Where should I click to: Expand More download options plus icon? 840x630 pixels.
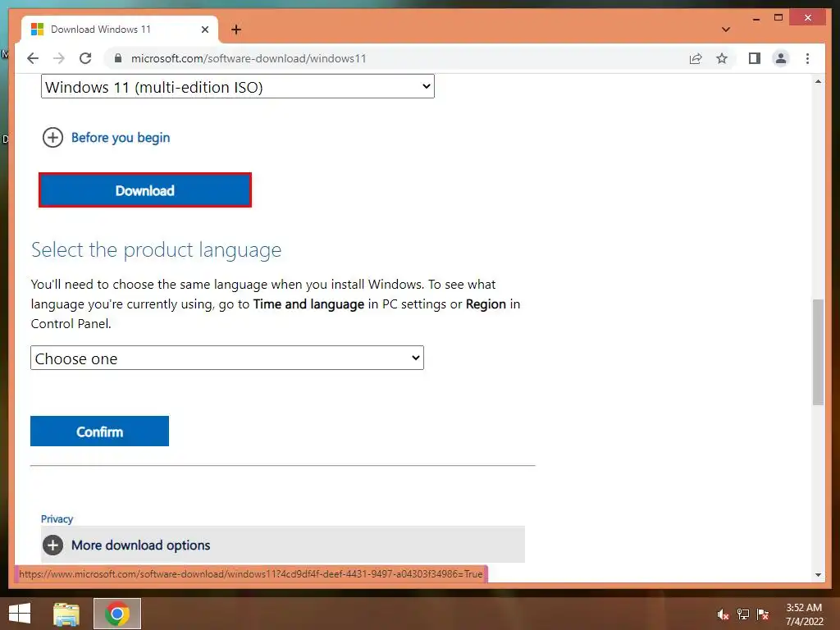coord(52,546)
